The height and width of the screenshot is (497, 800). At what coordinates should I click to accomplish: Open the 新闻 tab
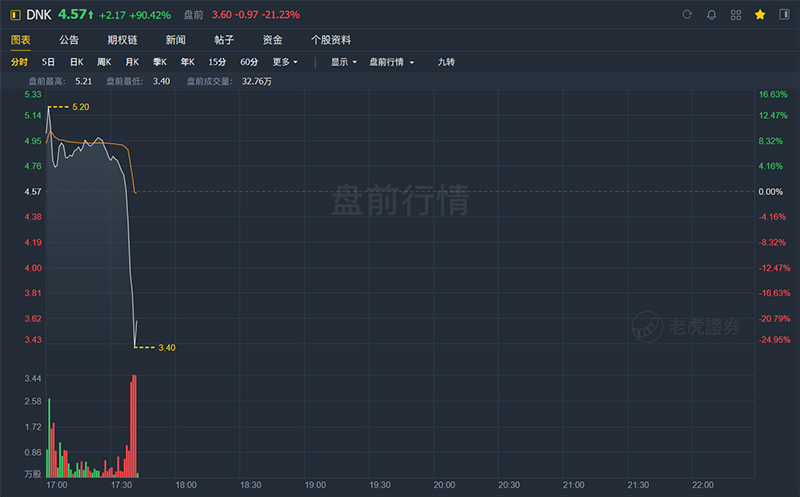tap(176, 40)
